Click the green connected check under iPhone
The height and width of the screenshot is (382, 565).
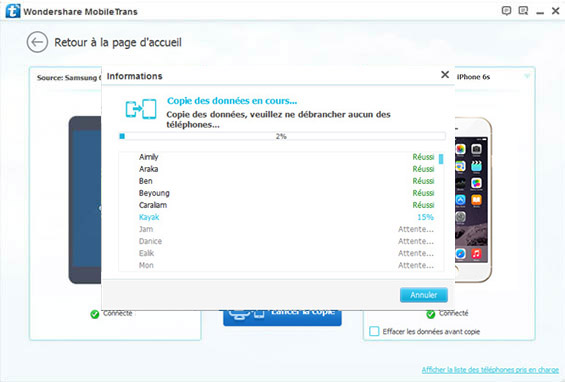click(x=431, y=314)
